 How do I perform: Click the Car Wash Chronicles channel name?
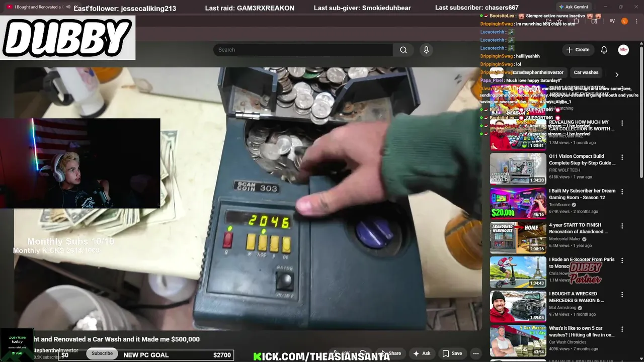[x=568, y=342]
